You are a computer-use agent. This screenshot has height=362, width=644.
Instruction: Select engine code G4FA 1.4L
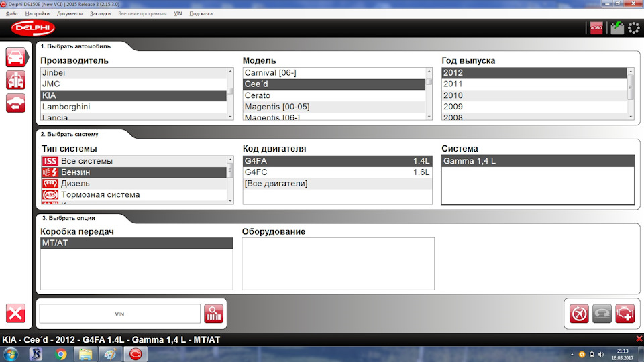tap(337, 161)
